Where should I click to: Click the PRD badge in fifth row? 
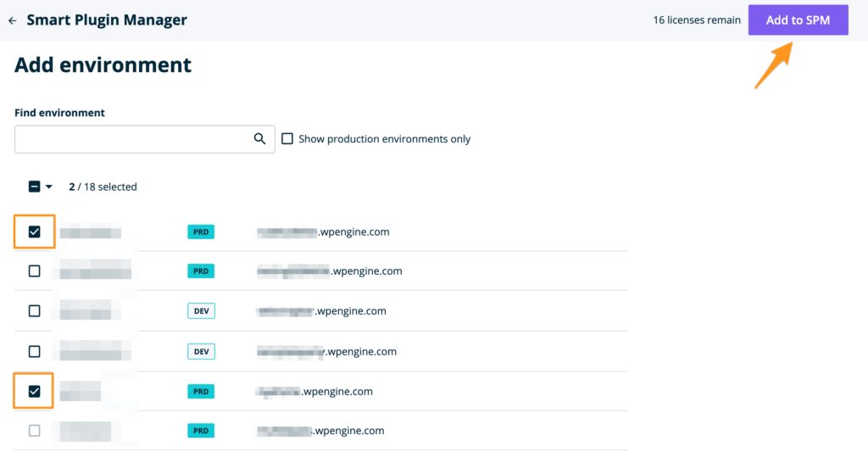tap(201, 391)
